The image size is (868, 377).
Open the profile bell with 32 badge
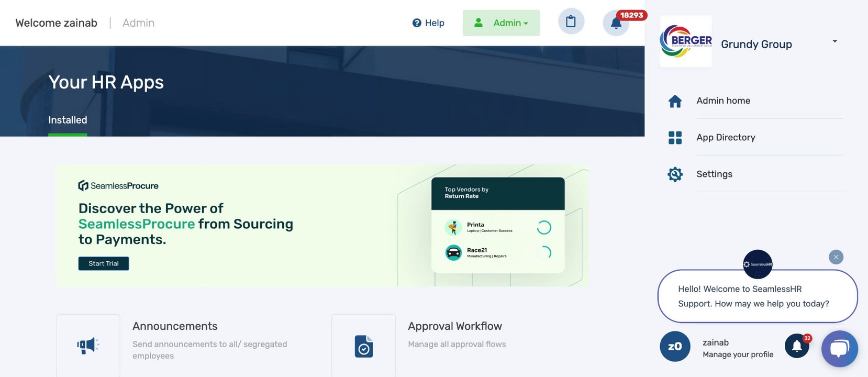tap(797, 346)
